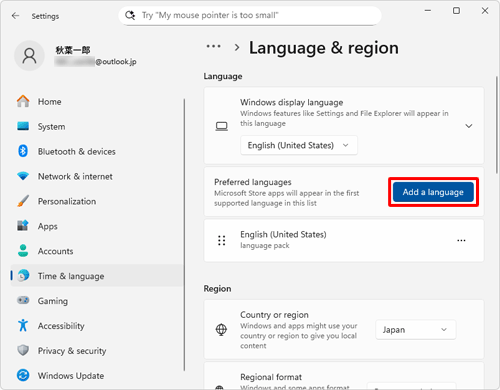Open Bluetooth & devices settings
The height and width of the screenshot is (390, 500).
[x=97, y=151]
